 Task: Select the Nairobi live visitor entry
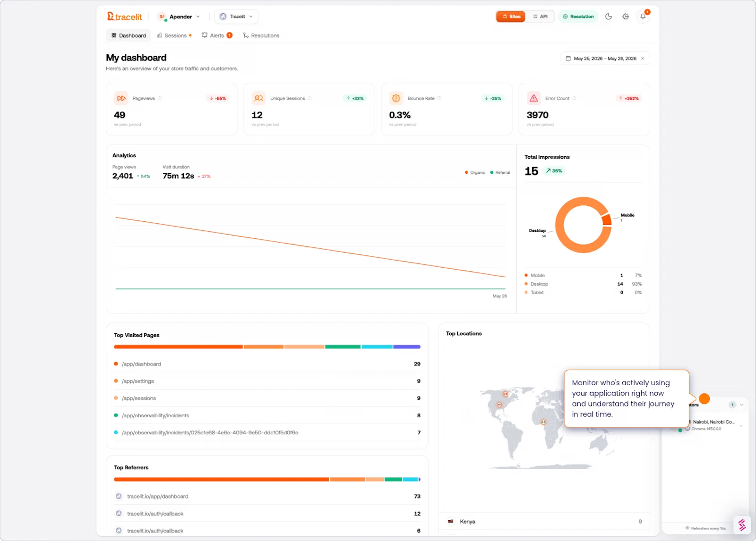pyautogui.click(x=709, y=425)
